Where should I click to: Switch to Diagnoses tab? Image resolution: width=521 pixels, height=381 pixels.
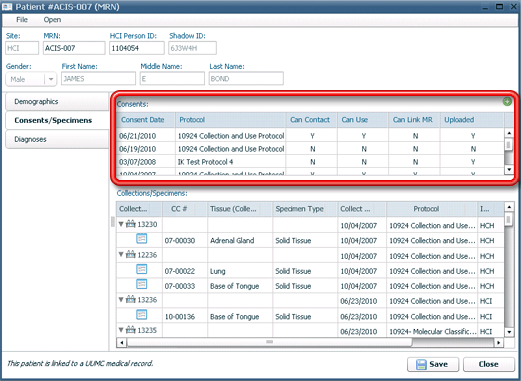(x=57, y=139)
